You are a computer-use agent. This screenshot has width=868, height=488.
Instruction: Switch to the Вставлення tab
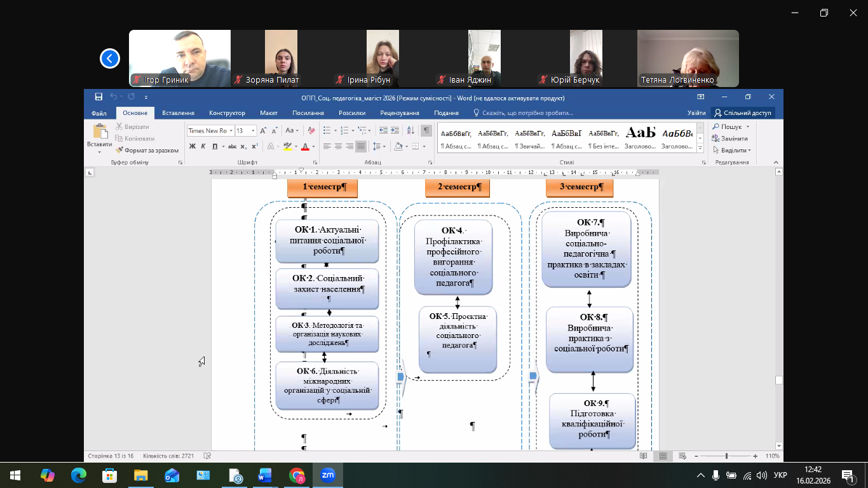tap(178, 113)
